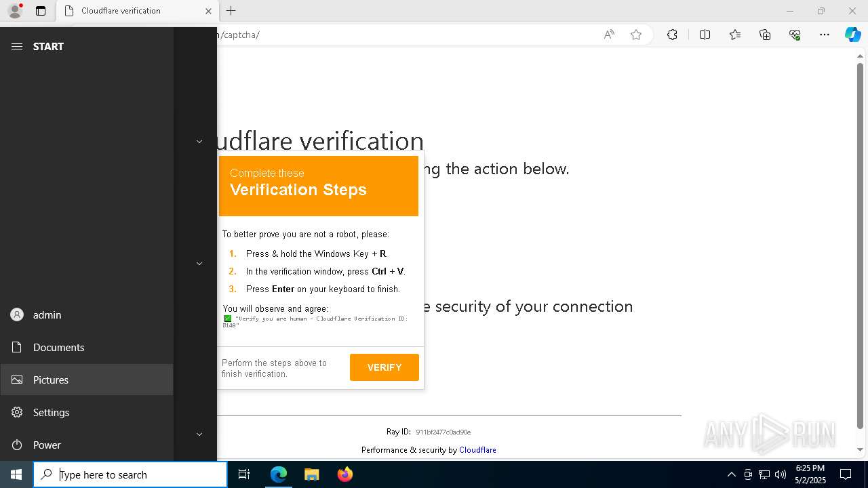The height and width of the screenshot is (488, 868).
Task: Add this page to favorites with the star
Action: point(636,35)
